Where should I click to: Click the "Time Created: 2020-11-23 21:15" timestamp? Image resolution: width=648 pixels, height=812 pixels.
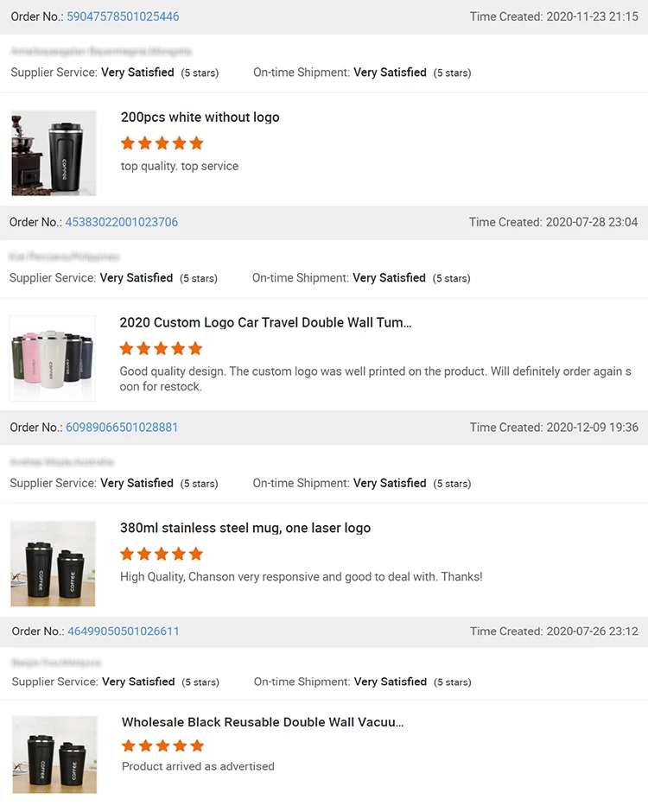(554, 17)
